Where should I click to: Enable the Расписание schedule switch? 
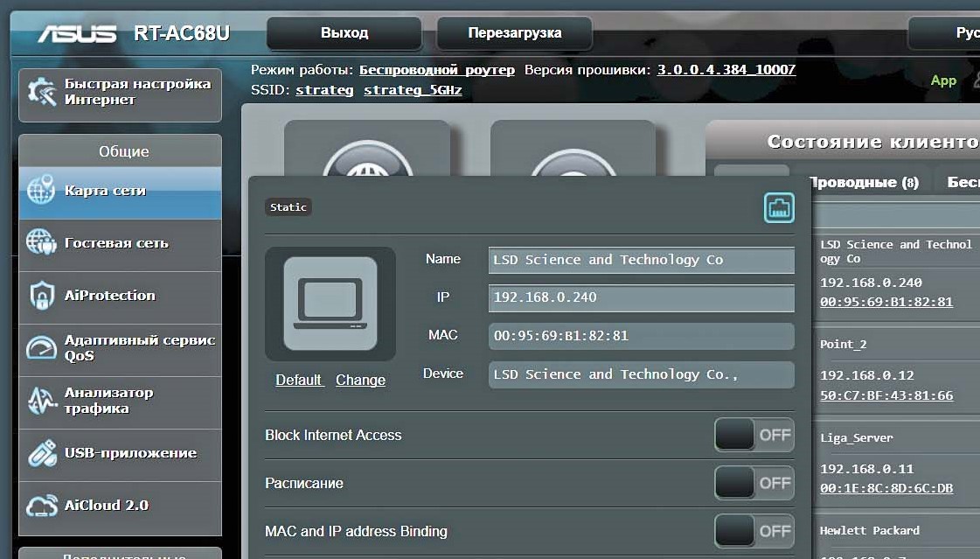point(754,483)
